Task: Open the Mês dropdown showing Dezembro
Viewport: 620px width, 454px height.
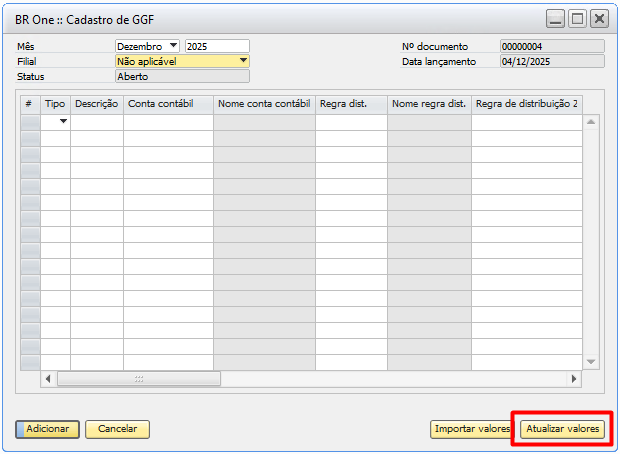Action: point(173,46)
